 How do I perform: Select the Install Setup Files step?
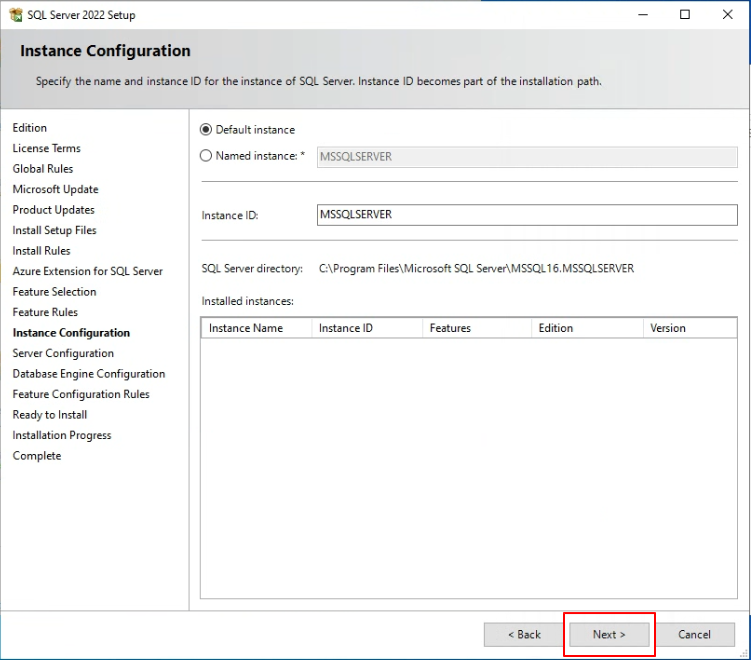click(x=55, y=230)
